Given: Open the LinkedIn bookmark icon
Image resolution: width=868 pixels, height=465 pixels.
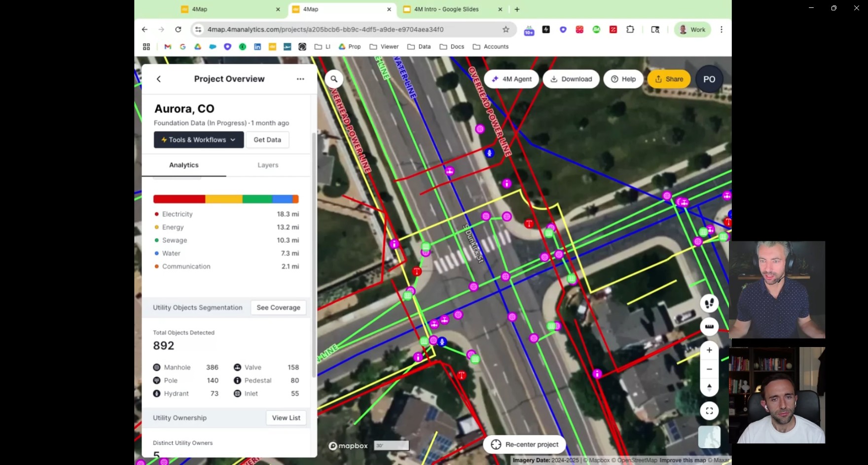Looking at the screenshot, I should click(x=257, y=46).
